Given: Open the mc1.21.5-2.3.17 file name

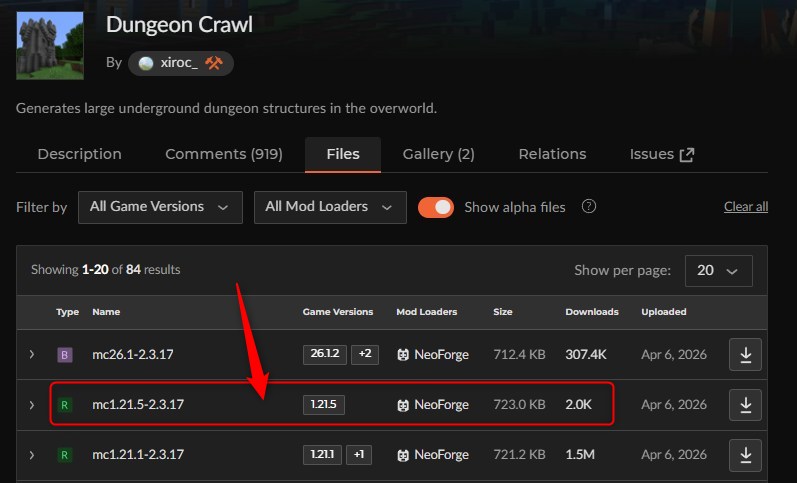Looking at the screenshot, I should pyautogui.click(x=138, y=405).
